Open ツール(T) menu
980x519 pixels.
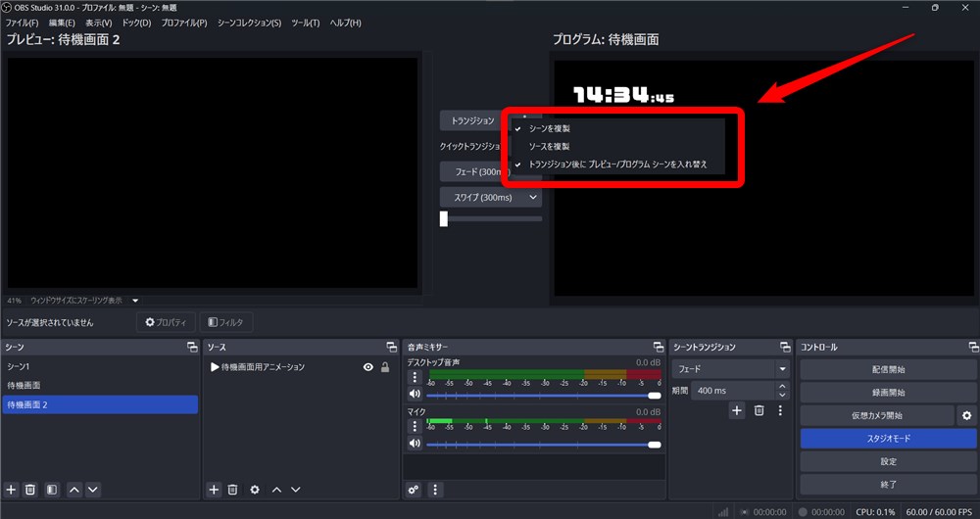[306, 24]
